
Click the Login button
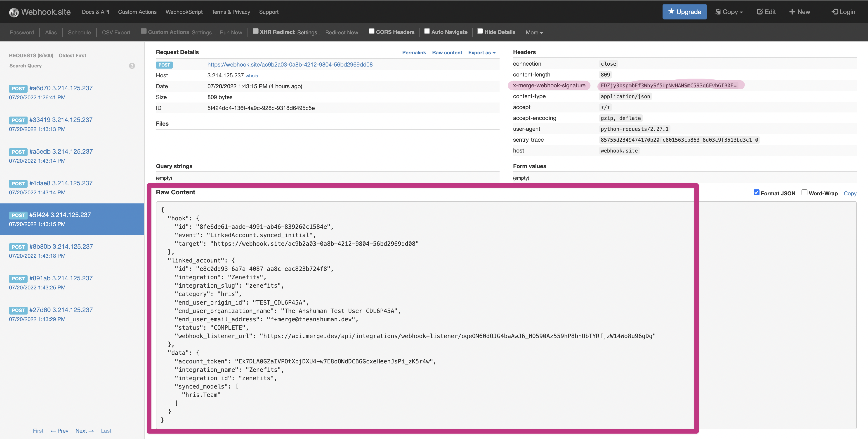(x=843, y=12)
